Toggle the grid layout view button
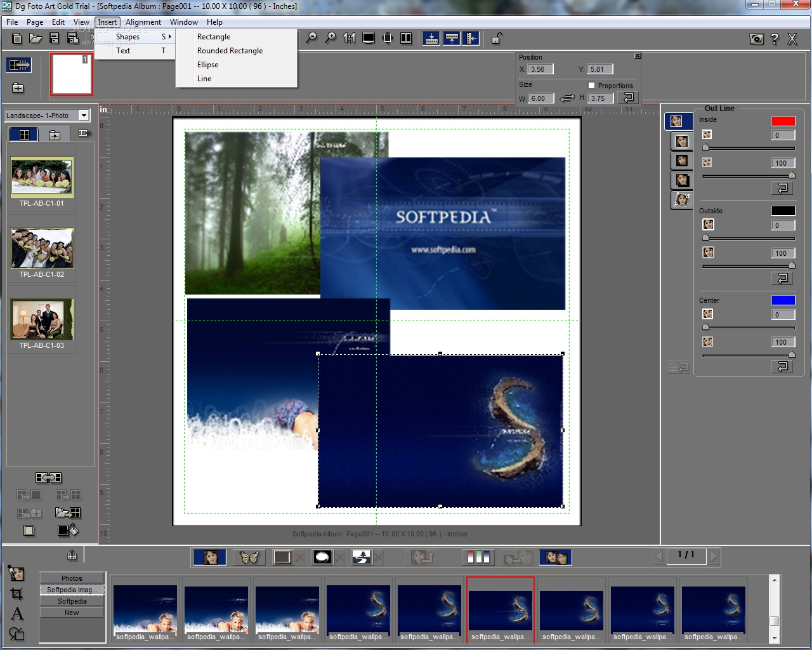Viewport: 812px width, 650px height. (x=24, y=134)
